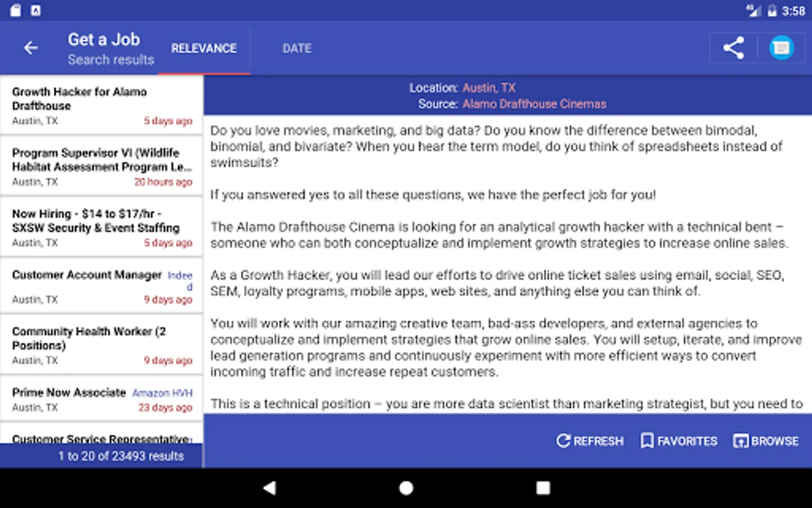812x508 pixels.
Task: Click the 3:58 clock in status bar
Action: coord(793,11)
